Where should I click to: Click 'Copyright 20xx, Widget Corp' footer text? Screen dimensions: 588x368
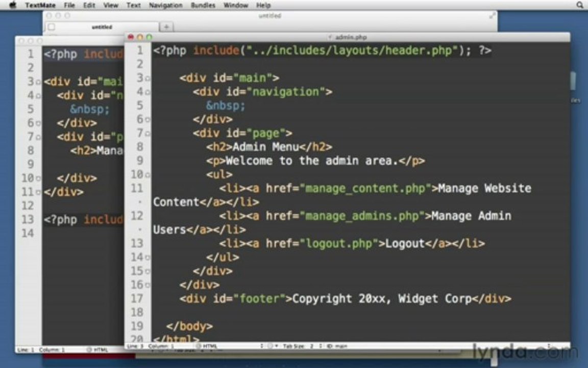point(382,299)
